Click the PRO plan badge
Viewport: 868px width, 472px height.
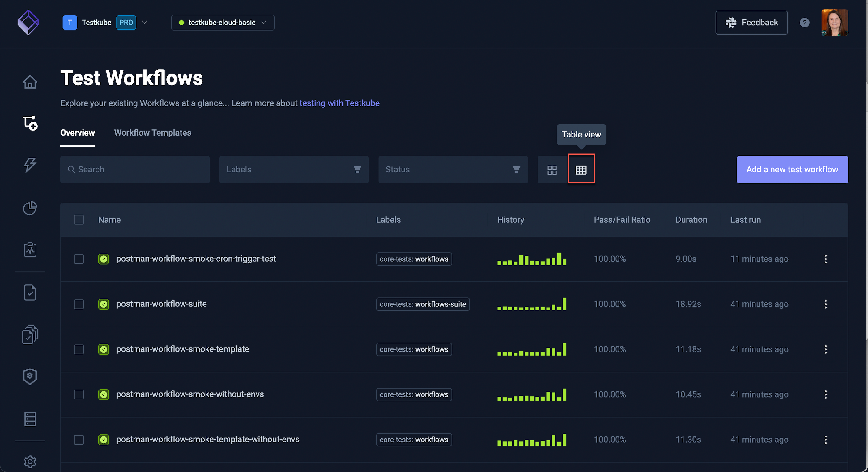point(126,23)
